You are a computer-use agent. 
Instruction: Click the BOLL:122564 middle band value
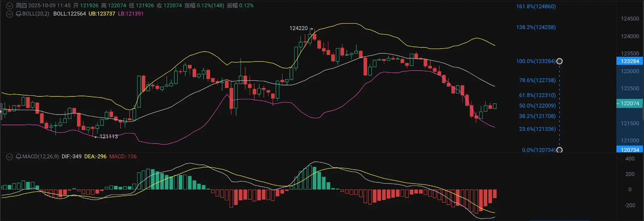click(x=69, y=14)
